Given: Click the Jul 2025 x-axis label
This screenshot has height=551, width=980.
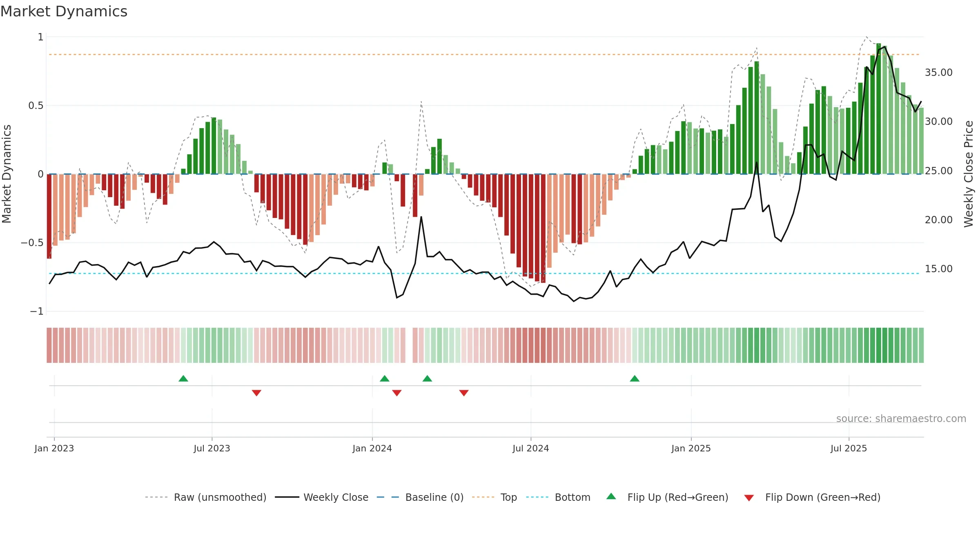Looking at the screenshot, I should (849, 448).
